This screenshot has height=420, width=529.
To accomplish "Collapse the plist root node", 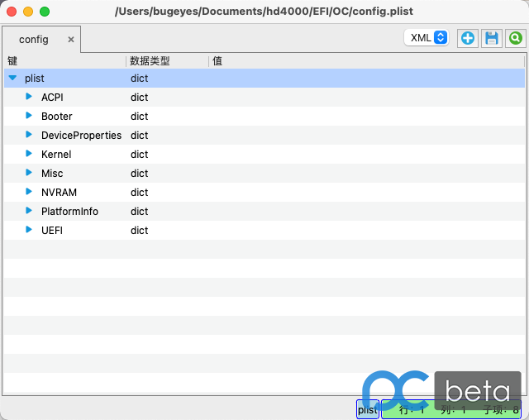I will [x=12, y=78].
